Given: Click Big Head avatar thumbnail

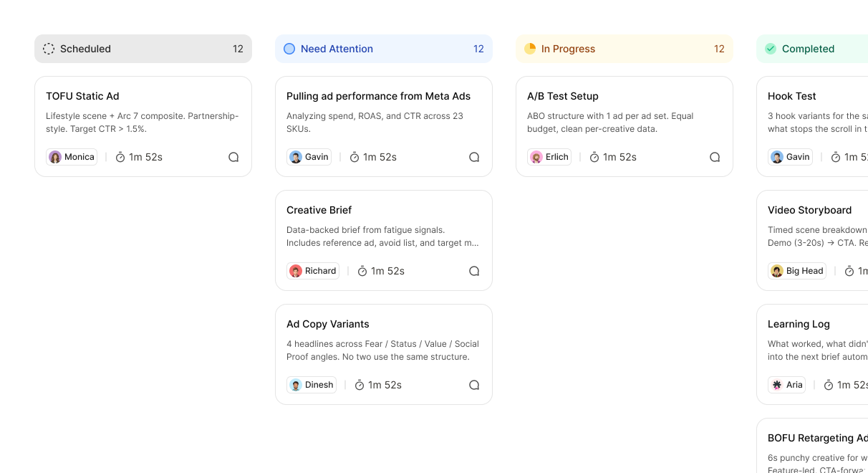Looking at the screenshot, I should pyautogui.click(x=777, y=271).
